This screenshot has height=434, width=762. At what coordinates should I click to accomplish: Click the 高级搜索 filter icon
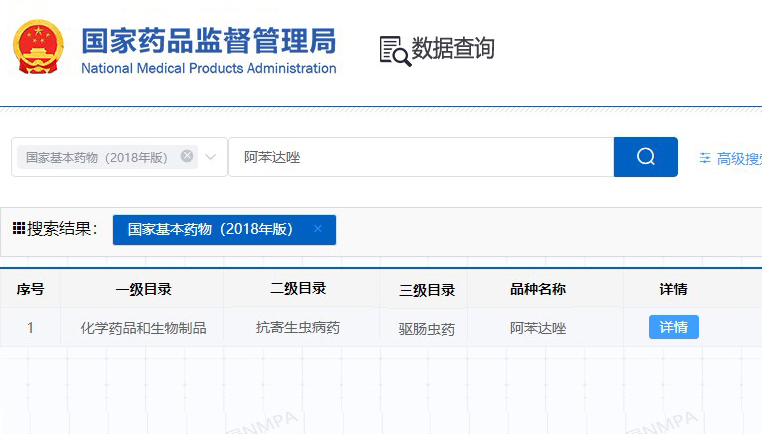click(705, 158)
